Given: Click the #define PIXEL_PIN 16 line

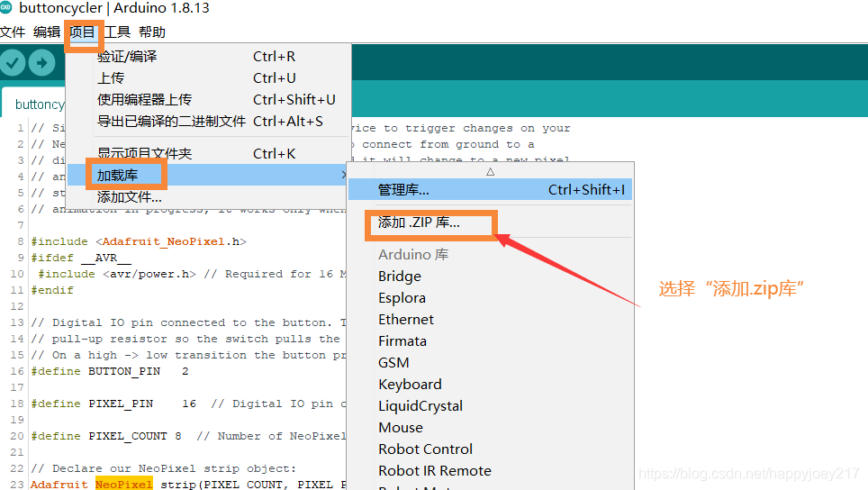Looking at the screenshot, I should click(x=113, y=404).
